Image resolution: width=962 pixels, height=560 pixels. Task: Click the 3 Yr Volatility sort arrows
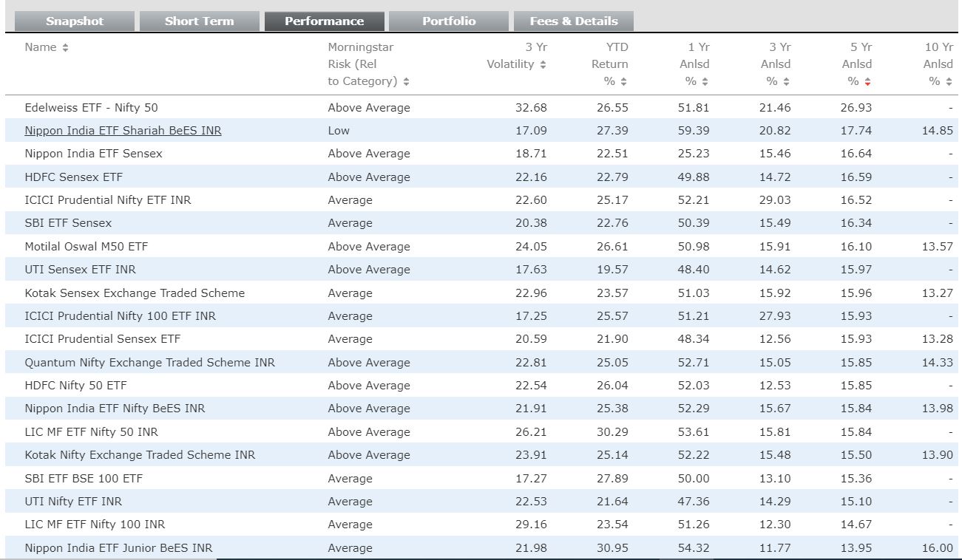[543, 65]
